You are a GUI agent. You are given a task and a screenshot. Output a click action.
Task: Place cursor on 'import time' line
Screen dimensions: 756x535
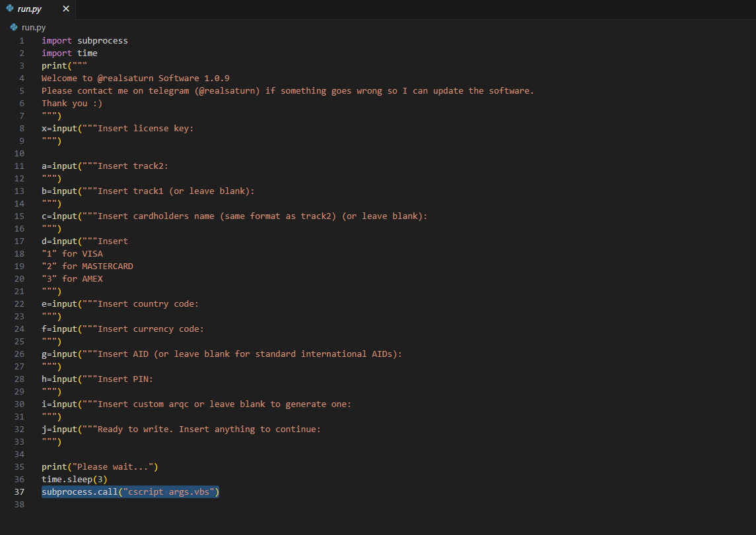point(69,53)
